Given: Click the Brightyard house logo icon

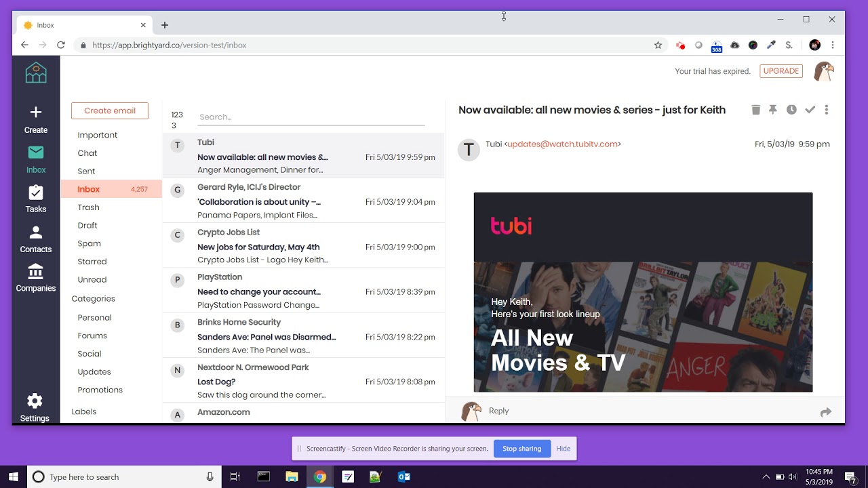Looking at the screenshot, I should pyautogui.click(x=36, y=73).
